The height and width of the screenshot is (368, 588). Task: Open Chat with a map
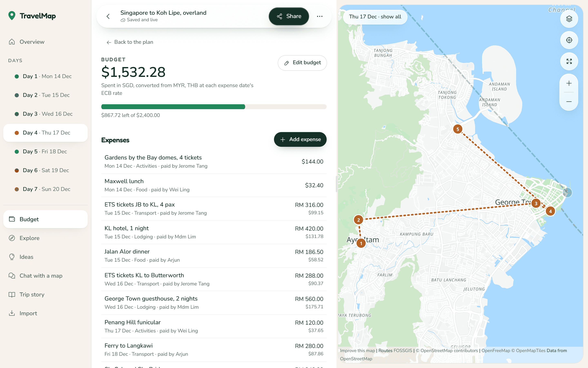[x=46, y=276]
